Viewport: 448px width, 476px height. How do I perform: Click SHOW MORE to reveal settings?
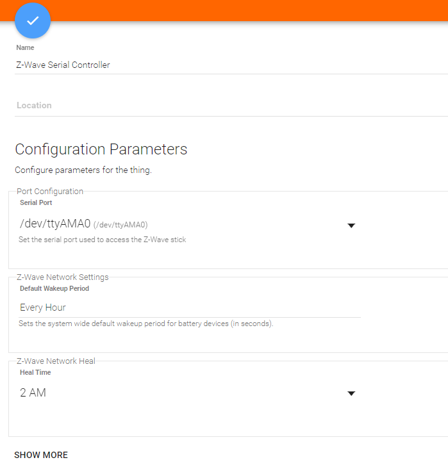[41, 455]
